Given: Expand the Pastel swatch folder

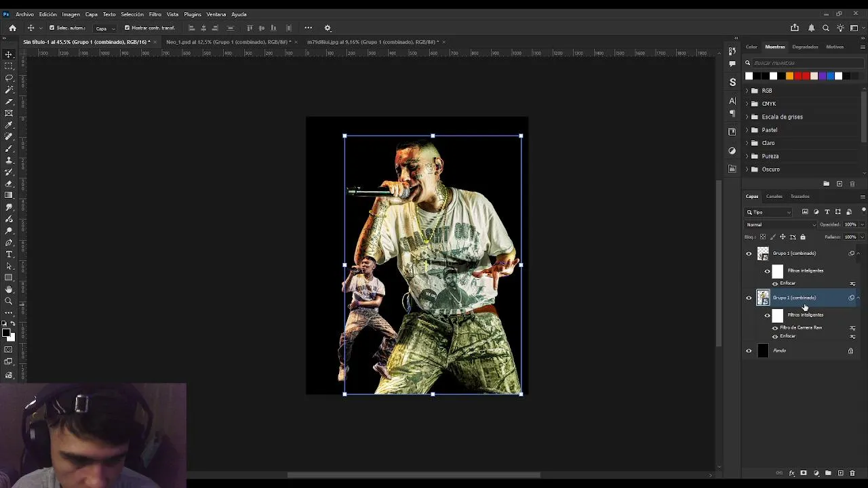Looking at the screenshot, I should 747,130.
